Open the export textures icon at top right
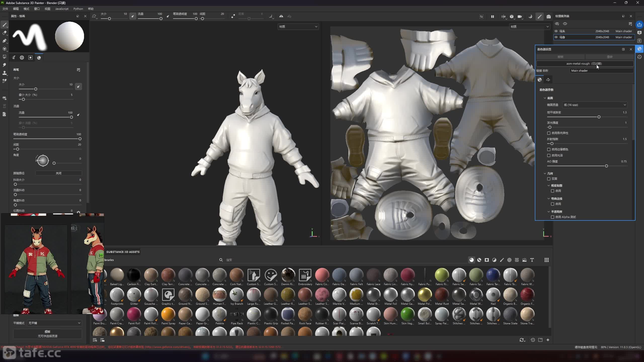The width and height of the screenshot is (644, 362). 639,25
